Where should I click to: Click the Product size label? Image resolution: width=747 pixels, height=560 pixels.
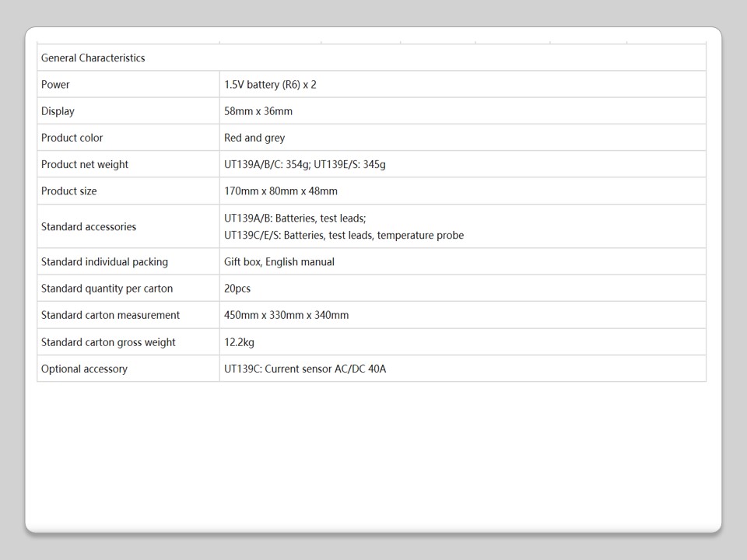(x=68, y=191)
